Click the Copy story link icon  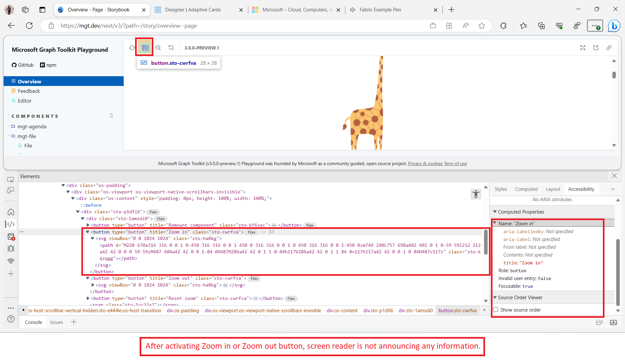coord(609,48)
